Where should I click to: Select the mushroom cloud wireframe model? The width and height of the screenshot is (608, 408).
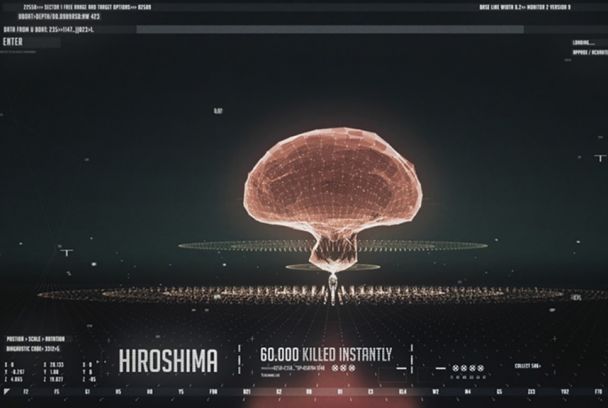(x=331, y=180)
